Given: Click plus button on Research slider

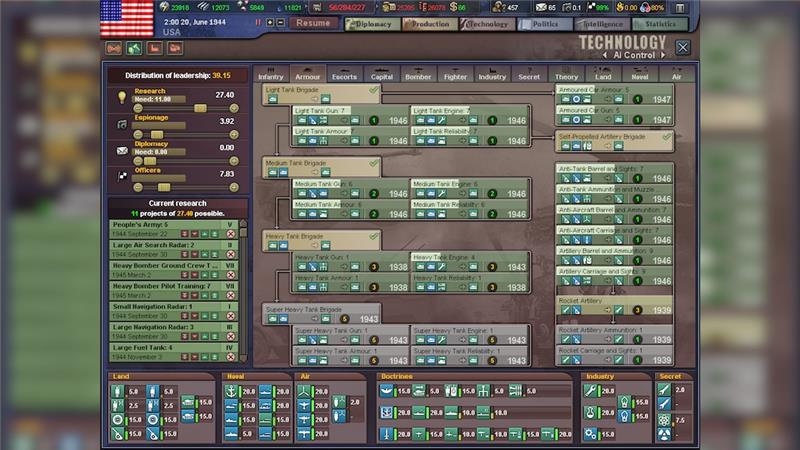Looking at the screenshot, I should [x=234, y=108].
